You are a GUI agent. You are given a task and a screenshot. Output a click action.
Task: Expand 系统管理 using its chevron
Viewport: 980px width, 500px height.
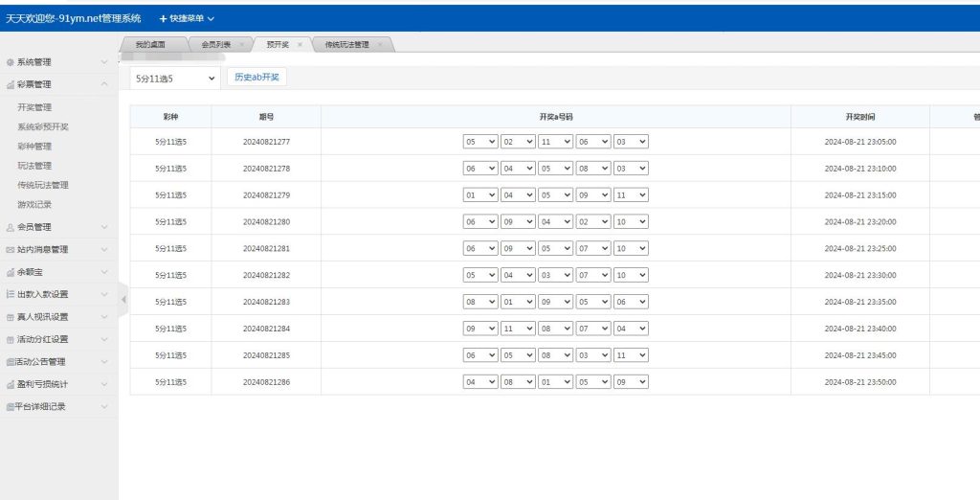(x=104, y=62)
